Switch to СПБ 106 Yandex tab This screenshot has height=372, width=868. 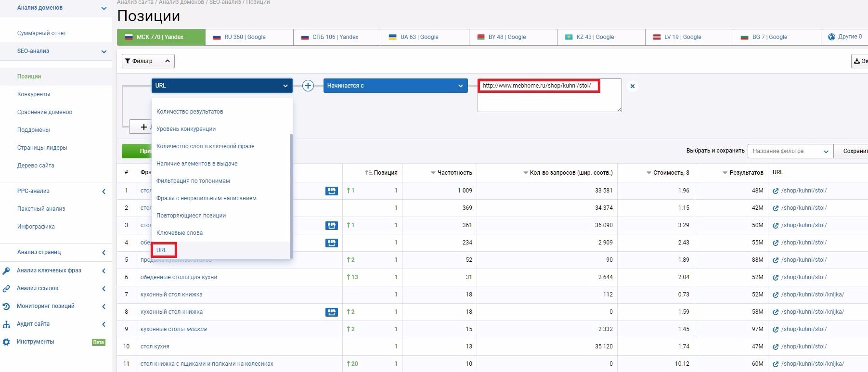[x=337, y=37]
